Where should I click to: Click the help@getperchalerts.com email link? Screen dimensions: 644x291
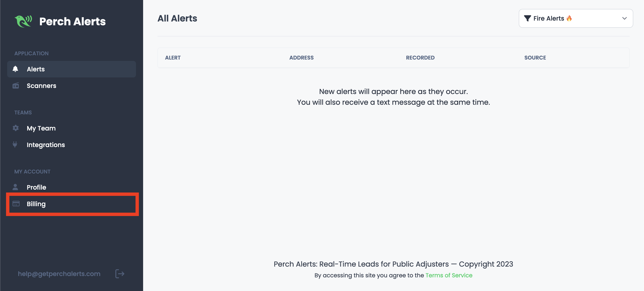point(59,274)
